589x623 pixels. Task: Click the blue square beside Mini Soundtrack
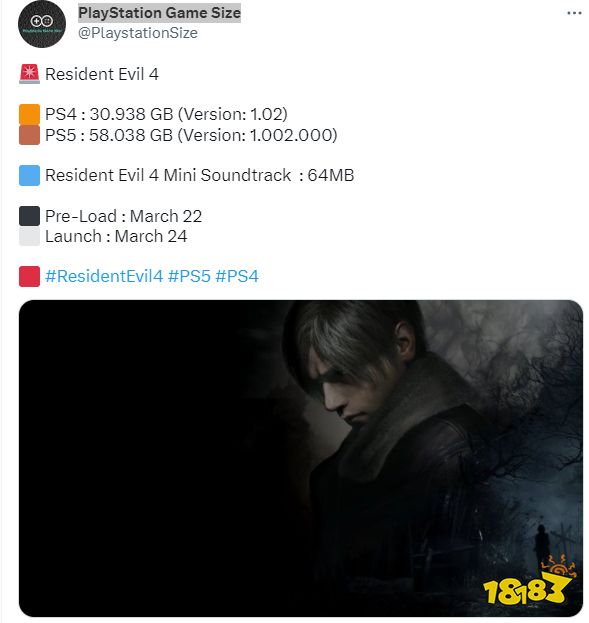29,176
